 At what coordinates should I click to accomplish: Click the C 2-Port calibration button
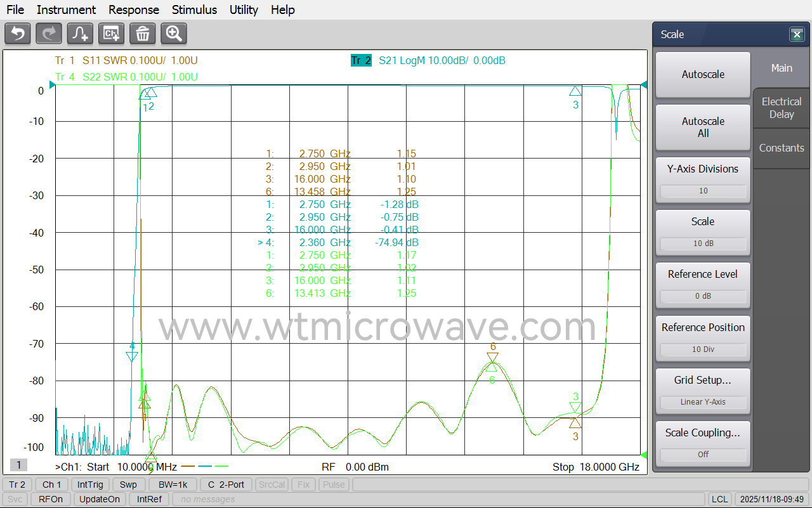[226, 485]
